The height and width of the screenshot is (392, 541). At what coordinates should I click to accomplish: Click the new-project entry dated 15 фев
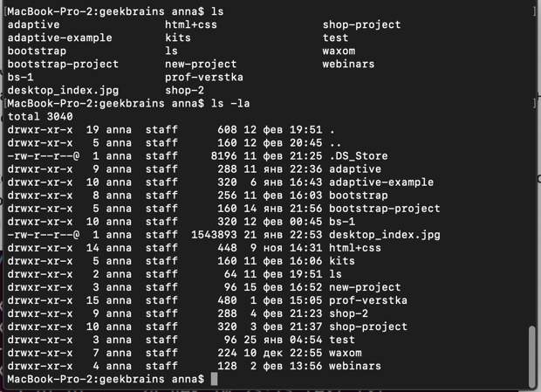point(365,287)
